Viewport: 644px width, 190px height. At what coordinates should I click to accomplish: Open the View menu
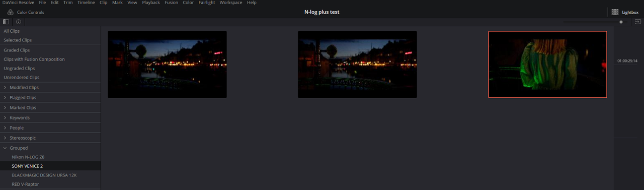pos(132,3)
